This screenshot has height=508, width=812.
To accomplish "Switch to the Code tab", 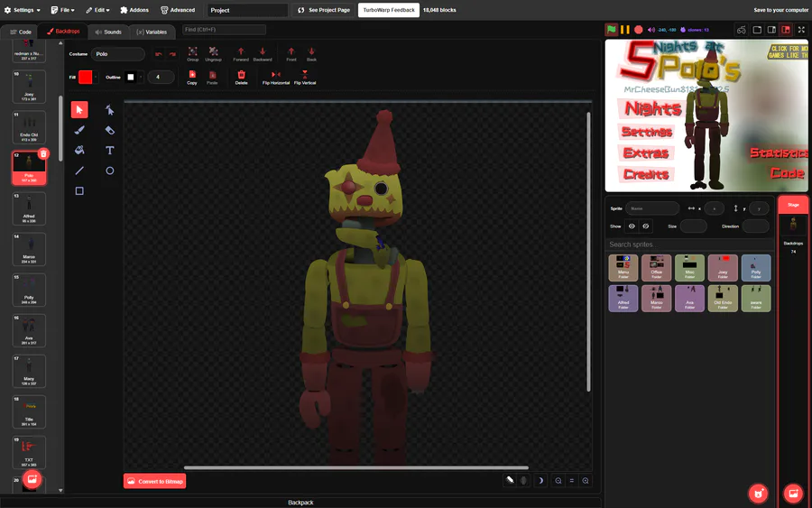I will pos(20,32).
